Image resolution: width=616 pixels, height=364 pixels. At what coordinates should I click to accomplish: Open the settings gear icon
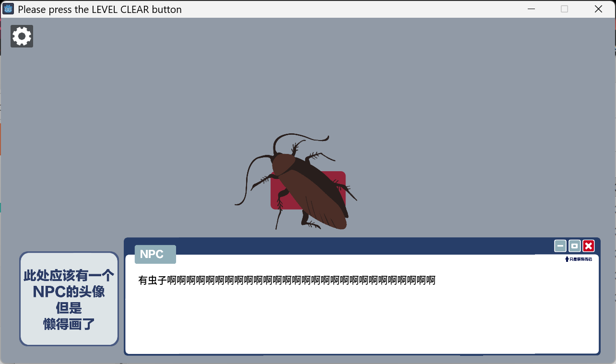coord(22,36)
